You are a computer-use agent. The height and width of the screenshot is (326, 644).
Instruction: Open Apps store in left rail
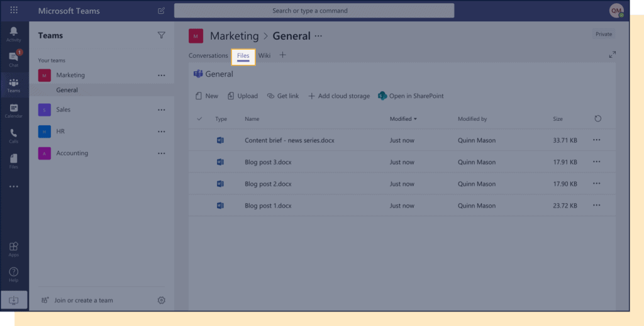pos(14,249)
